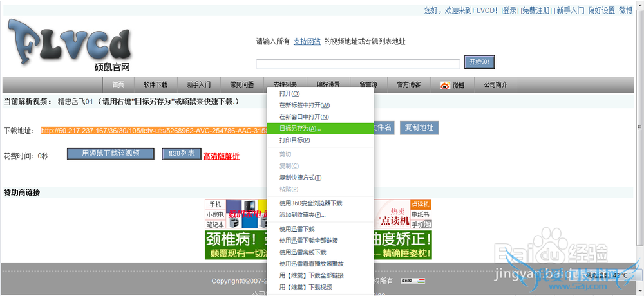Open 公司简介 navigation tab
The height and width of the screenshot is (296, 644).
point(495,84)
